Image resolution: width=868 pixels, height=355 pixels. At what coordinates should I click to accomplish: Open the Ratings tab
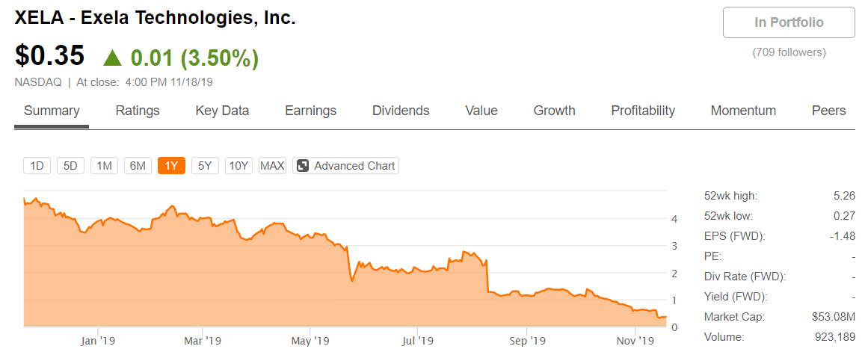[138, 111]
